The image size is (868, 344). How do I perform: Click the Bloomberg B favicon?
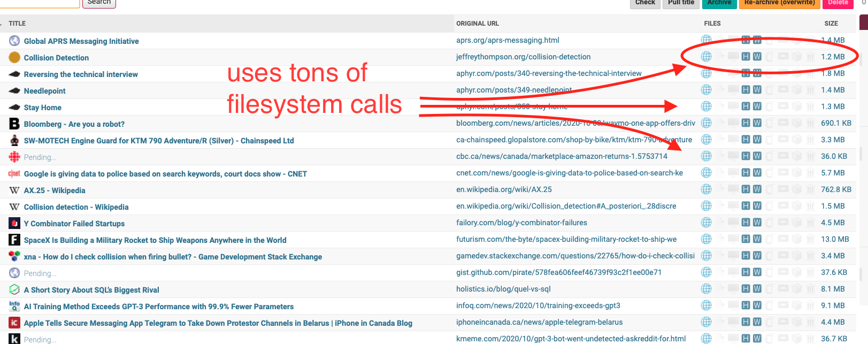tap(14, 124)
